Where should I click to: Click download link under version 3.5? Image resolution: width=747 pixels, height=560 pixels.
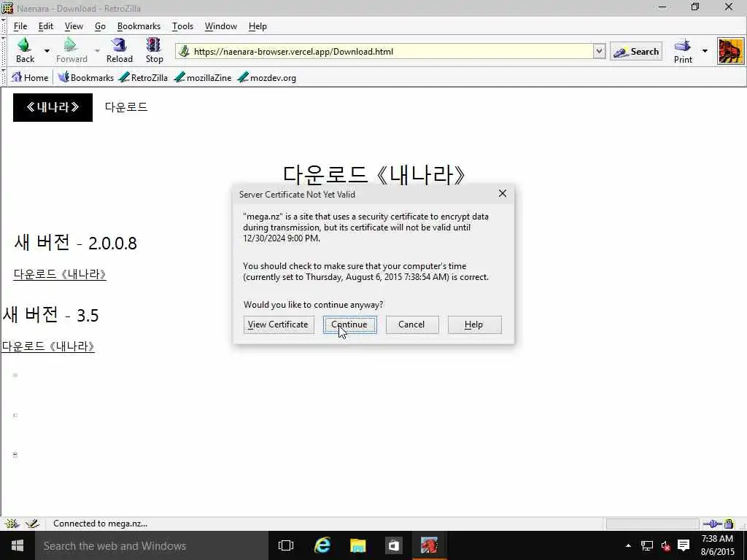pos(48,346)
